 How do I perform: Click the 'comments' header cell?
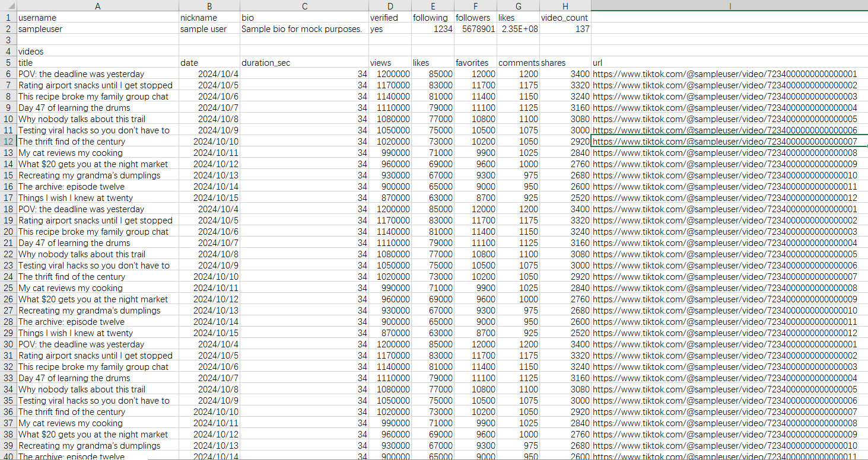518,63
